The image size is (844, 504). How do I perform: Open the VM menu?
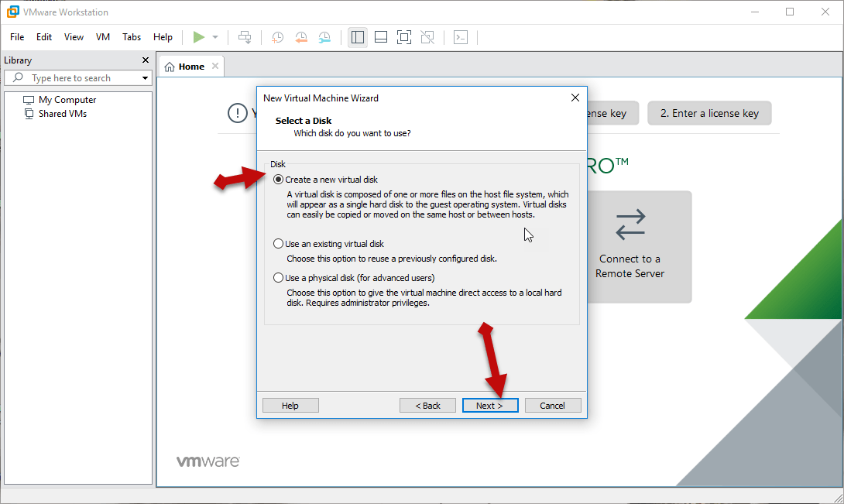[x=103, y=37]
